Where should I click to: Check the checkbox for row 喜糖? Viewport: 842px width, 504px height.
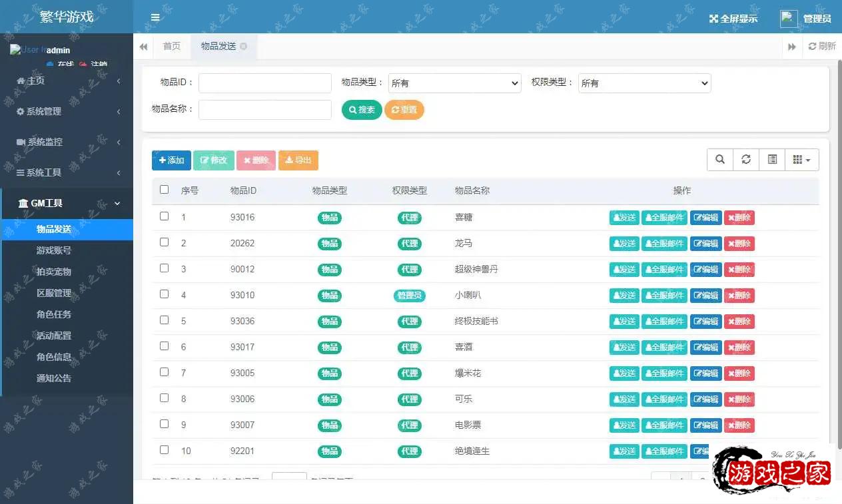tap(165, 216)
